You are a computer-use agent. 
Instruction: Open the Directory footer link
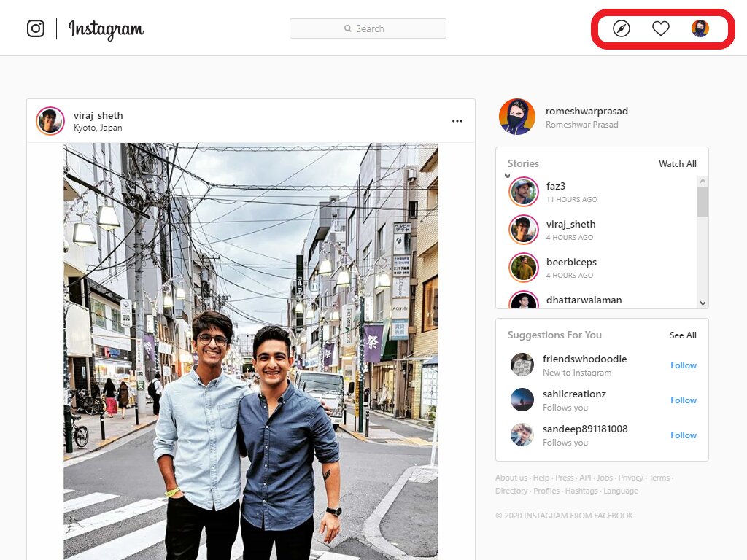coord(511,491)
